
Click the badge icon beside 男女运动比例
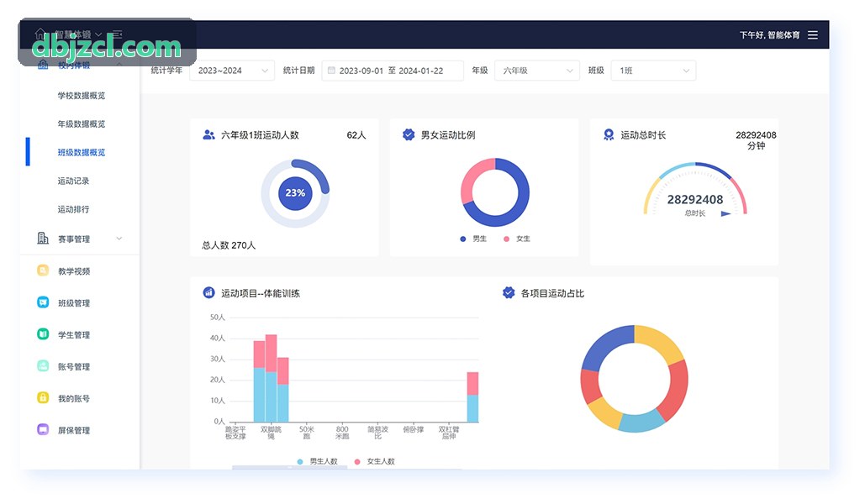coord(409,134)
